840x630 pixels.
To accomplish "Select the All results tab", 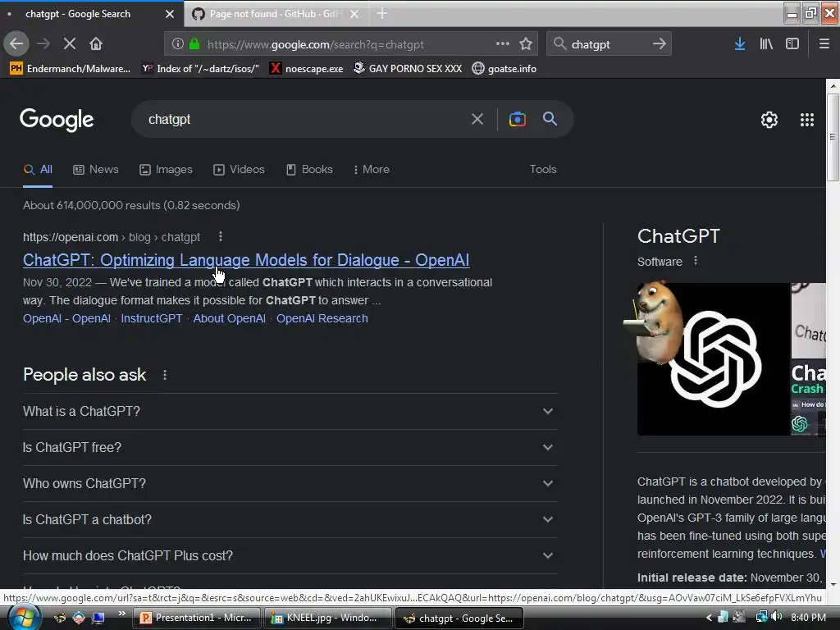I will 38,169.
